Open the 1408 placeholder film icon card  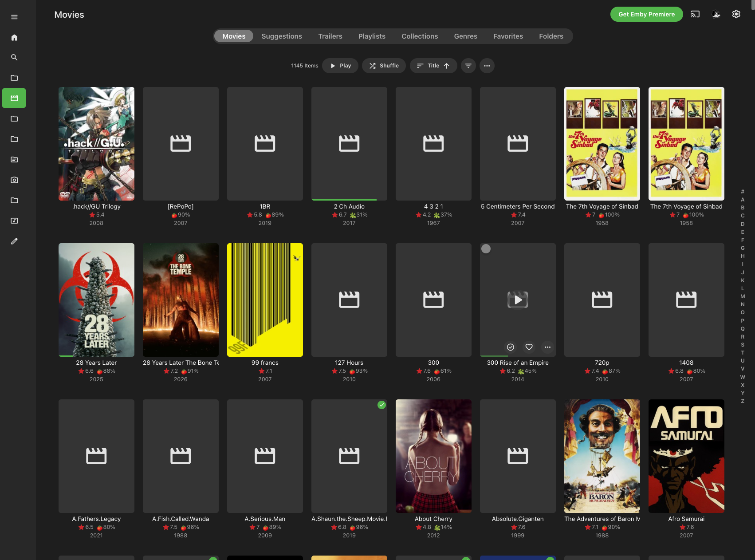tap(686, 300)
